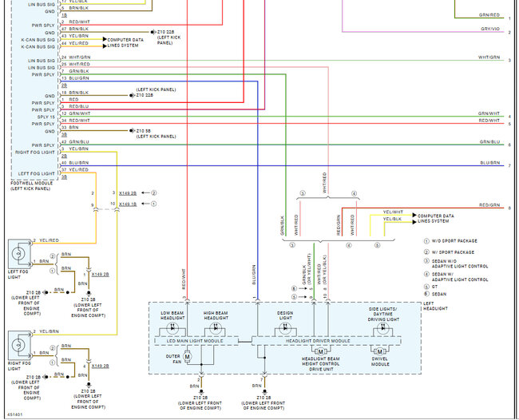Click the right fog light lamp symbol

point(18,345)
